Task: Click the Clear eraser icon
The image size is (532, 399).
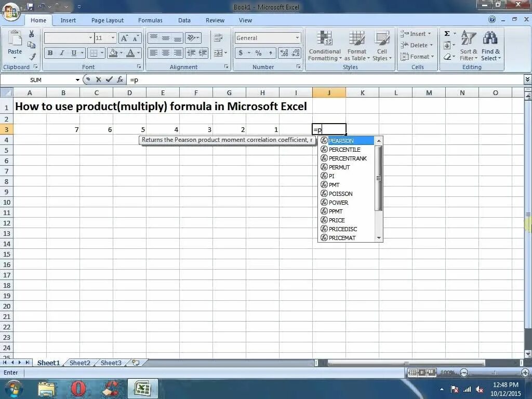Action: click(x=447, y=57)
